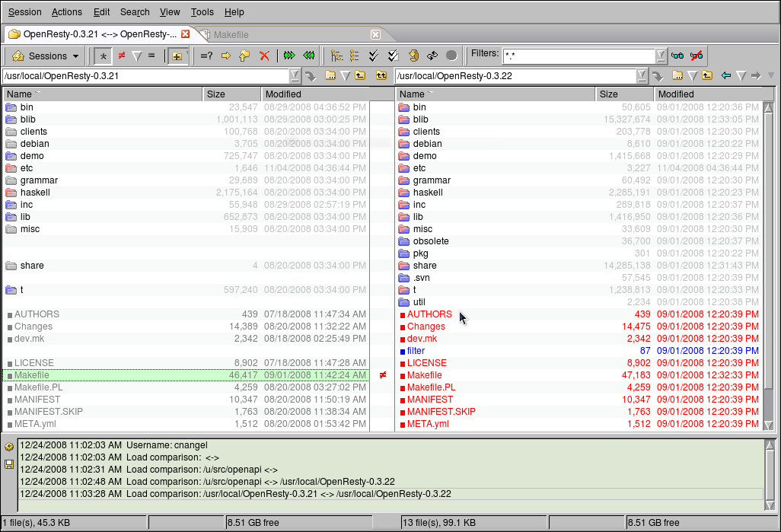This screenshot has height=532, width=781.
Task: Open the Filters field dropdown arrow
Action: tap(661, 56)
